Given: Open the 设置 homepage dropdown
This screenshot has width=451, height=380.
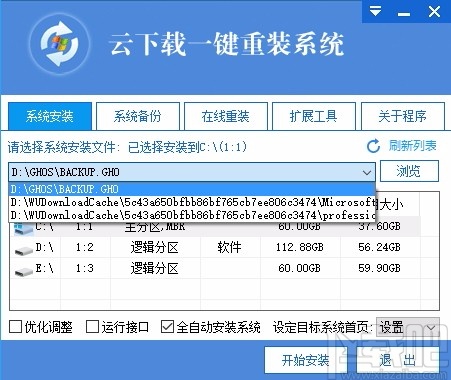Looking at the screenshot, I should 408,327.
